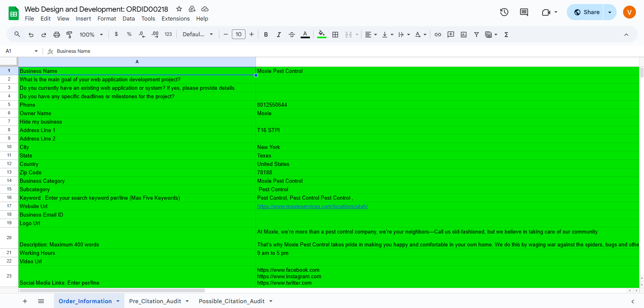Screen dimensions: 644x308
Task: Open the all sheets list
Action: pyautogui.click(x=41, y=301)
